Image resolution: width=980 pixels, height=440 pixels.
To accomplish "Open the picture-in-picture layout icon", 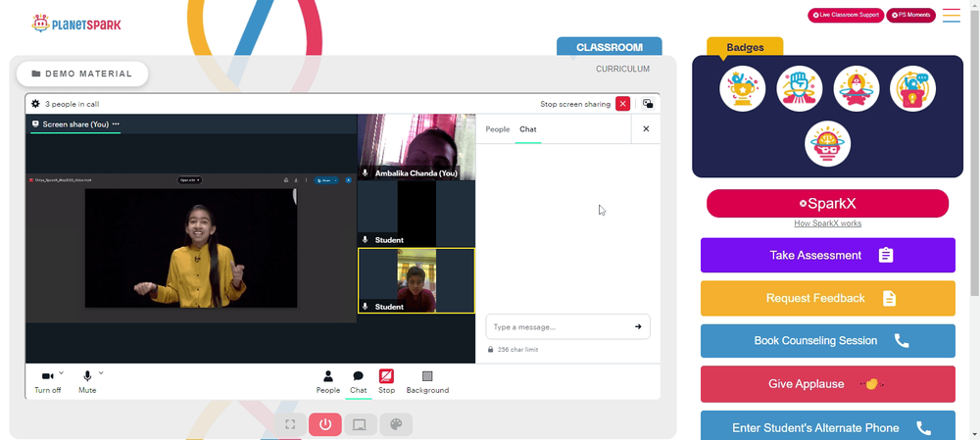I will click(648, 104).
